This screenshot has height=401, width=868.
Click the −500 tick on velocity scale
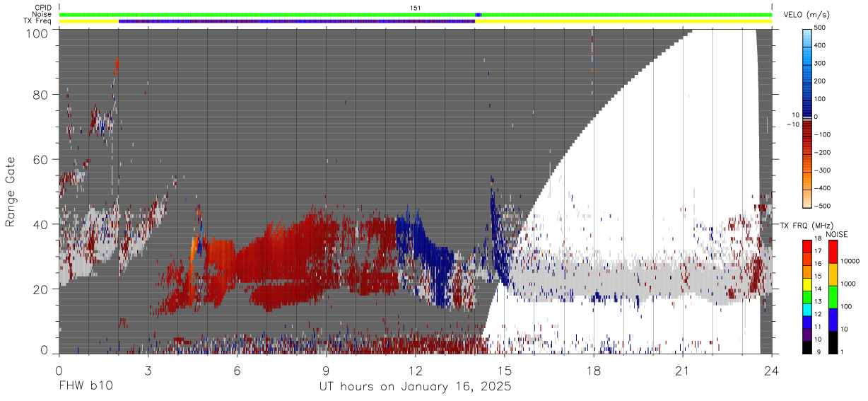click(821, 206)
